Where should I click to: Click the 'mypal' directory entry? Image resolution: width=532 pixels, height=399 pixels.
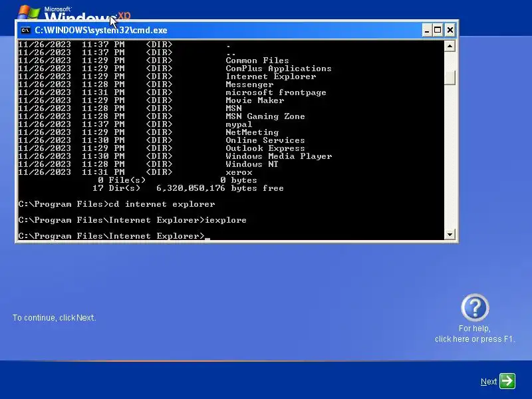tap(239, 124)
